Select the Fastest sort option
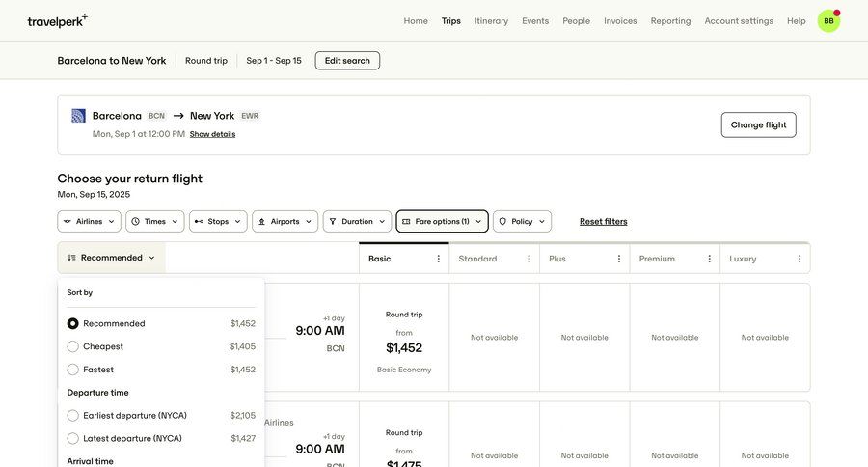The image size is (868, 467). pos(73,370)
